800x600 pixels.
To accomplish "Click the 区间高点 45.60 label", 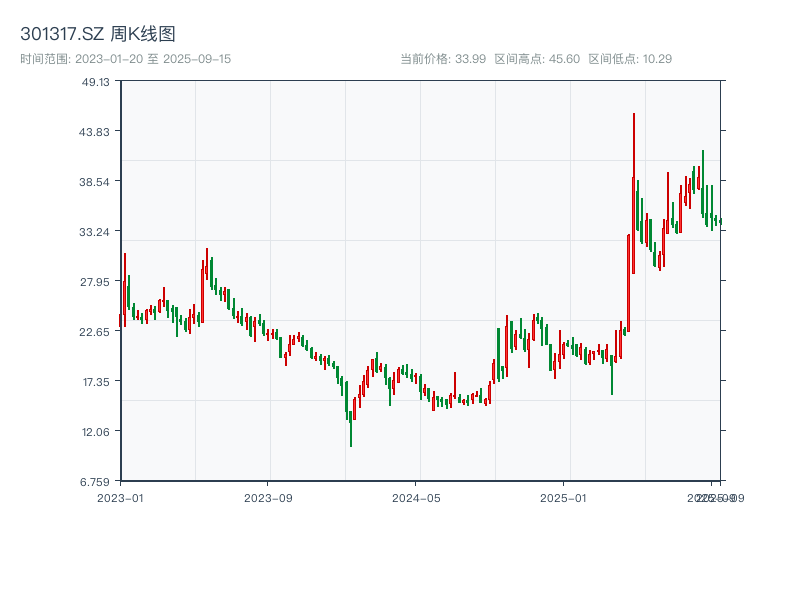I will [x=537, y=59].
